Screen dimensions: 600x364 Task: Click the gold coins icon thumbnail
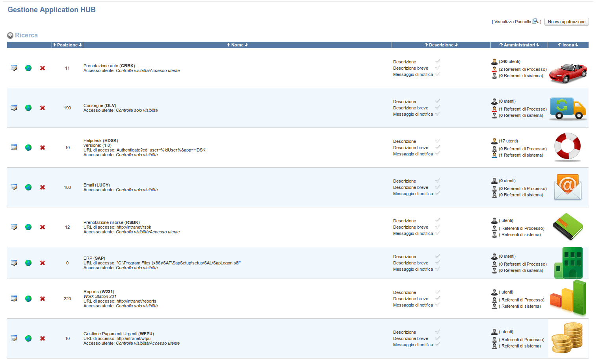coord(567,338)
